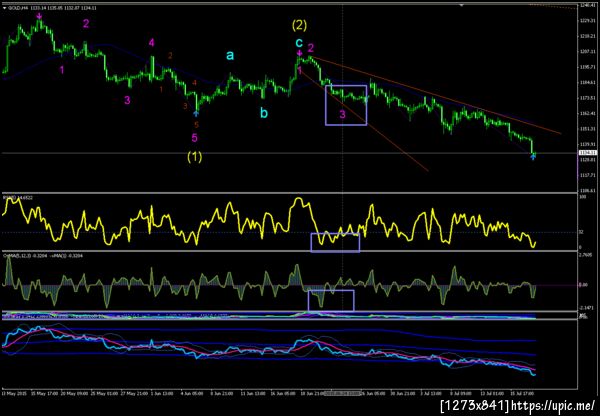600x416 pixels.
Task: Select the purple rectangle in the RSI pane
Action: pos(335,243)
